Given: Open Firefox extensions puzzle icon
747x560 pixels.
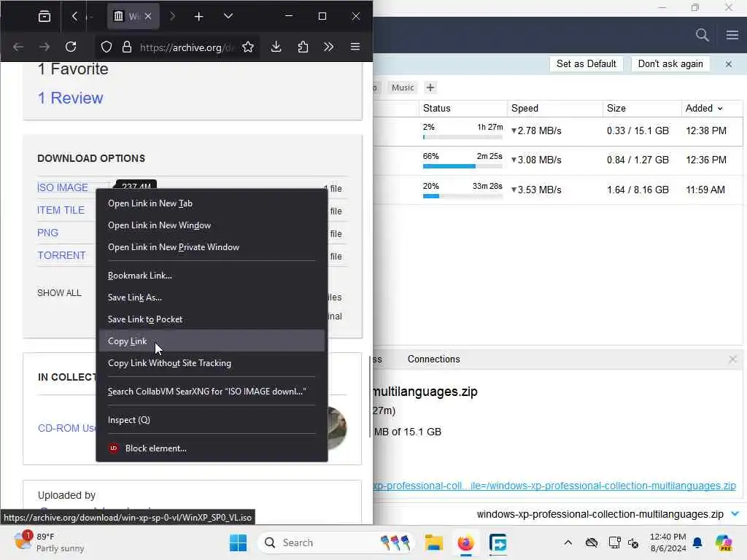Looking at the screenshot, I should click(x=303, y=47).
